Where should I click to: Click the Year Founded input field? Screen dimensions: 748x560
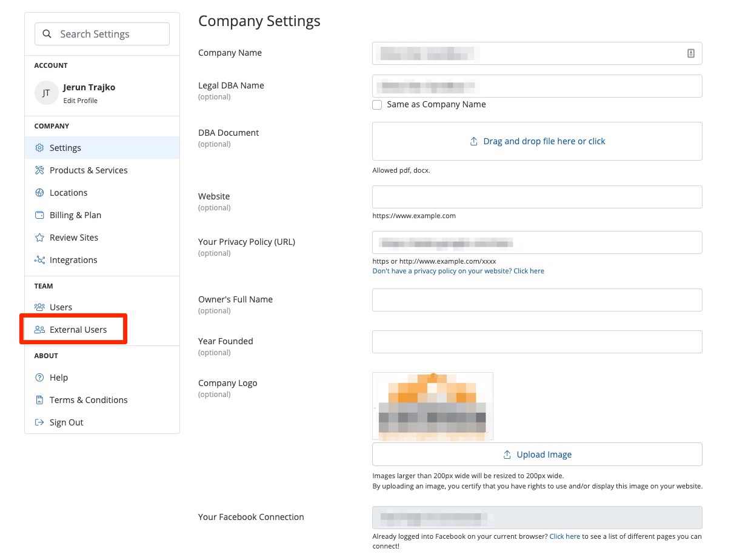click(x=537, y=342)
